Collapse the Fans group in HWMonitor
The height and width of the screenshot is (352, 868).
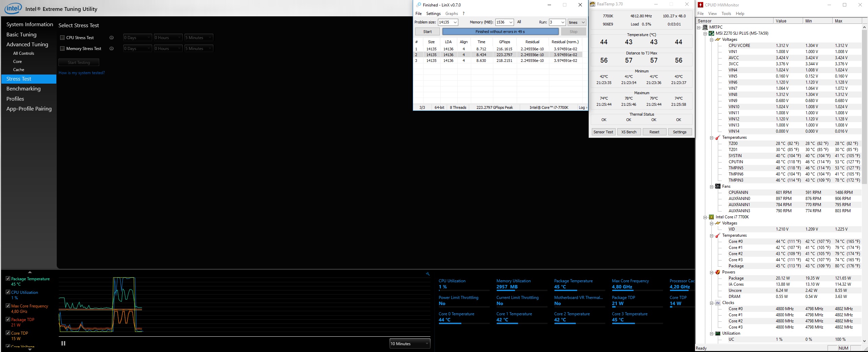(x=711, y=186)
